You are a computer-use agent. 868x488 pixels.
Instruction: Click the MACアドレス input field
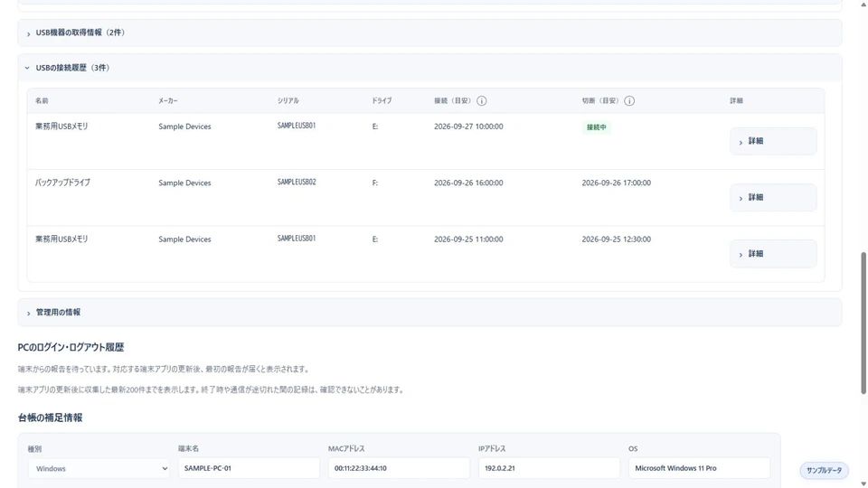[399, 468]
